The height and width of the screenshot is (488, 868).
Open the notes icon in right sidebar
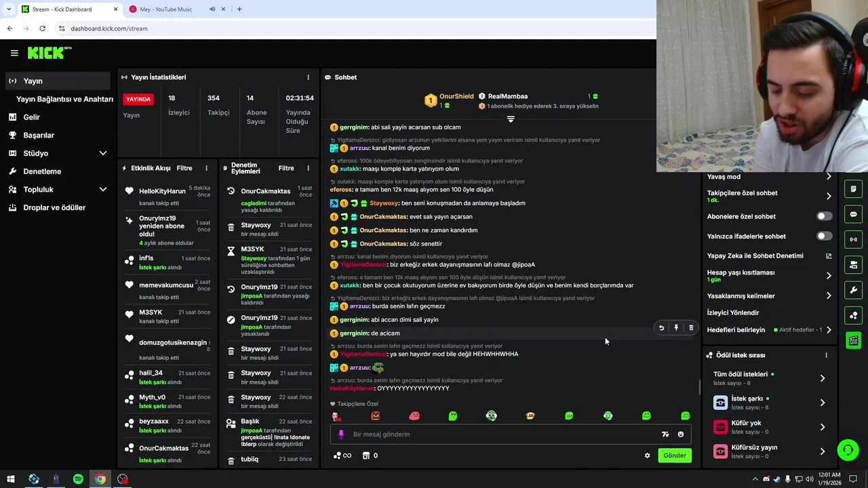click(854, 189)
